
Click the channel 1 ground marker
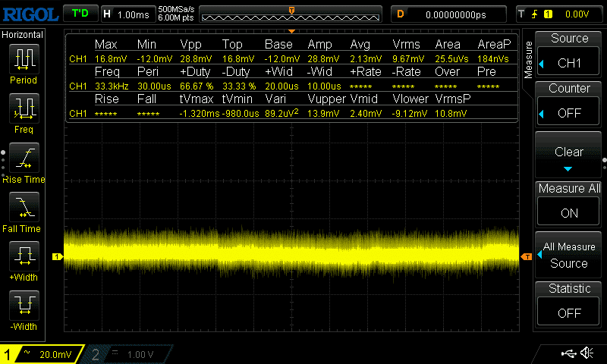(58, 256)
